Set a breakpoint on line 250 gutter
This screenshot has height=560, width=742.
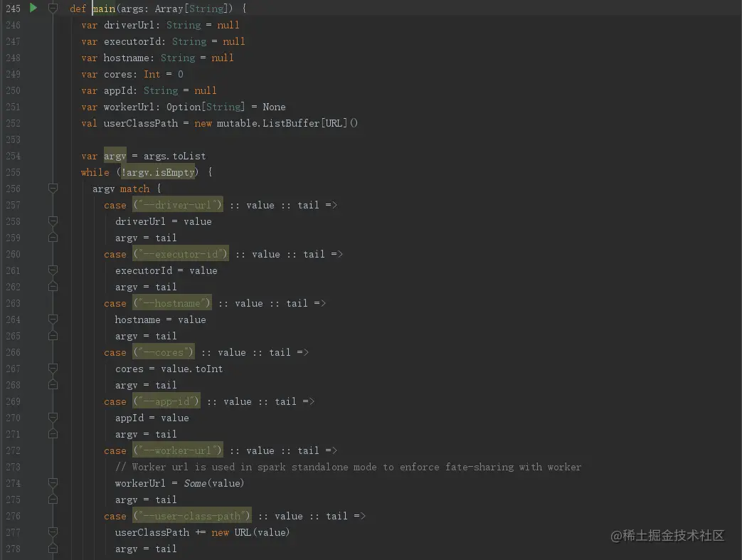point(32,90)
